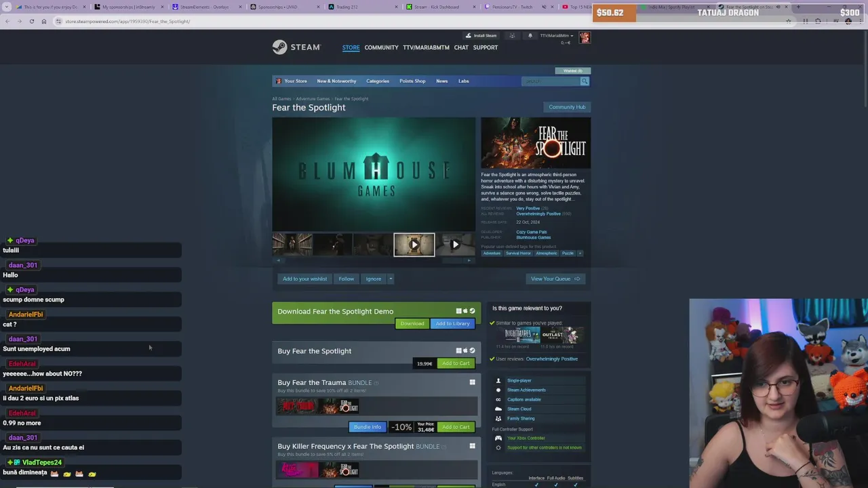868x488 pixels.
Task: Expand tags with the plus button
Action: pyautogui.click(x=580, y=253)
